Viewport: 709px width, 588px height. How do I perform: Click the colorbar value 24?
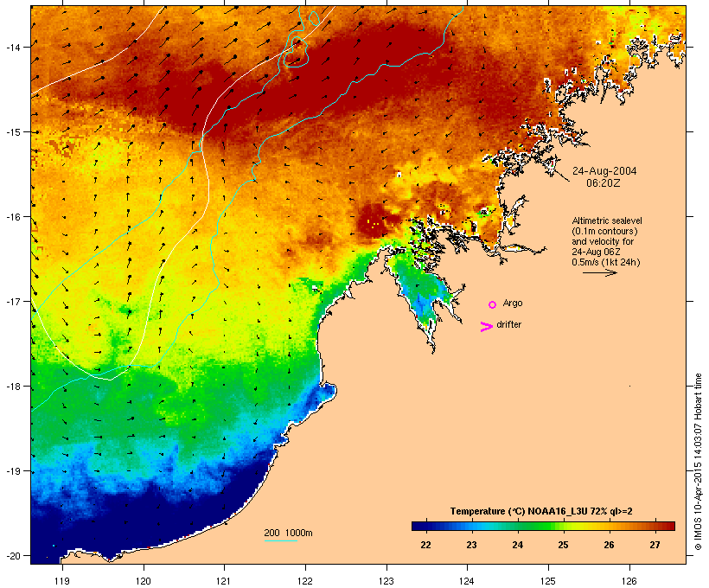click(518, 545)
